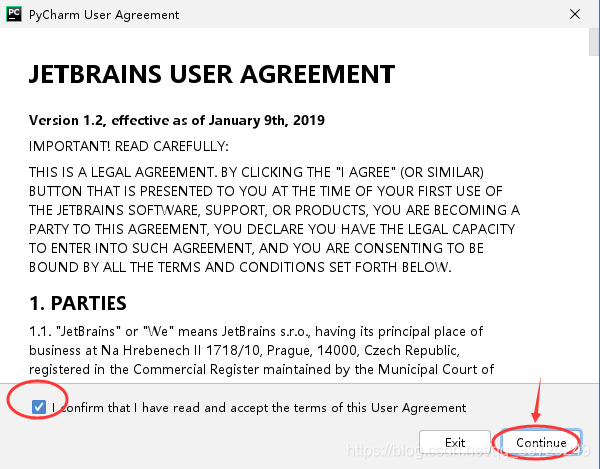Close the PyCharm User Agreement dialog

pyautogui.click(x=575, y=15)
